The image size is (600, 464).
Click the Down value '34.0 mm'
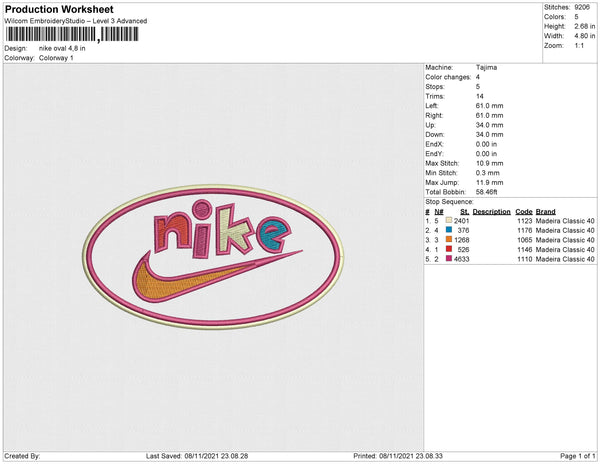[x=489, y=135]
